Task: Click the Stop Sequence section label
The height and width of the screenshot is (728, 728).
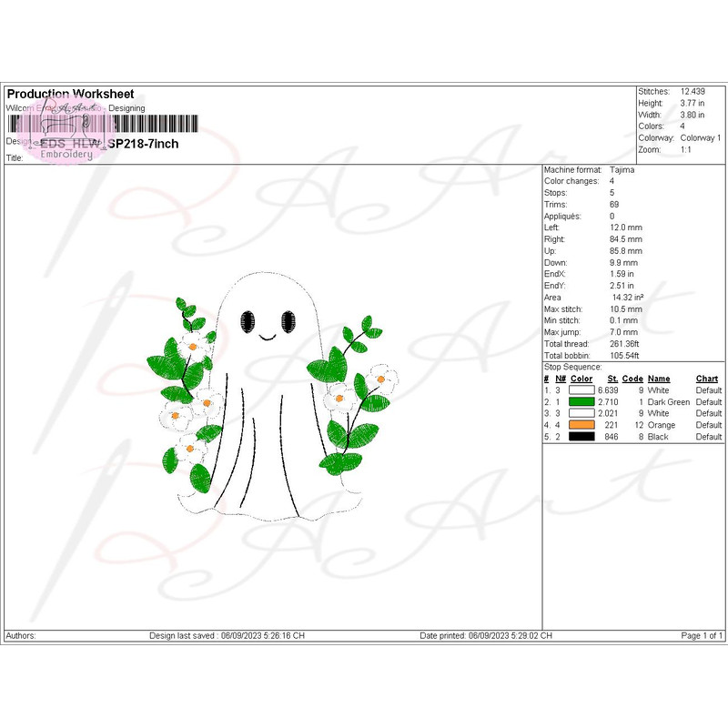Action: point(572,367)
